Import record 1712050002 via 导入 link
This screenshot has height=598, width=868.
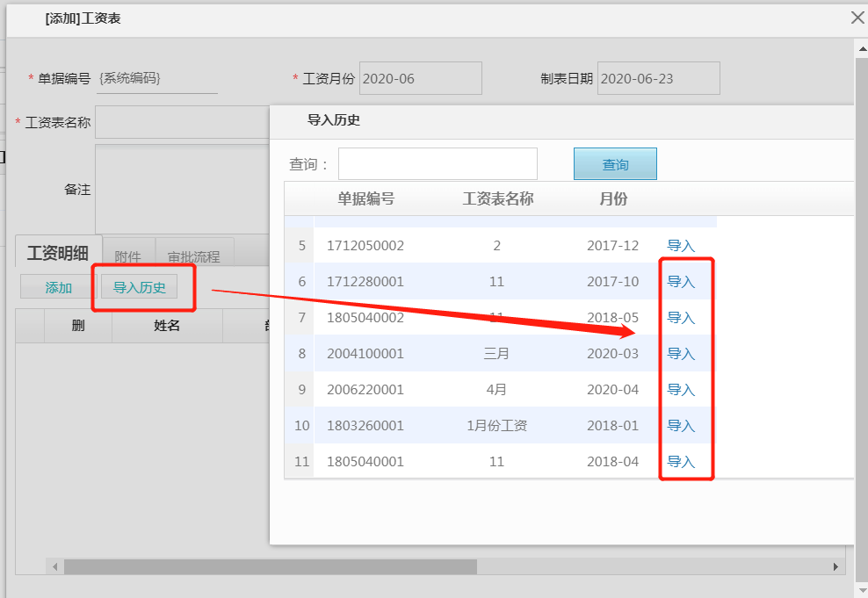[681, 246]
